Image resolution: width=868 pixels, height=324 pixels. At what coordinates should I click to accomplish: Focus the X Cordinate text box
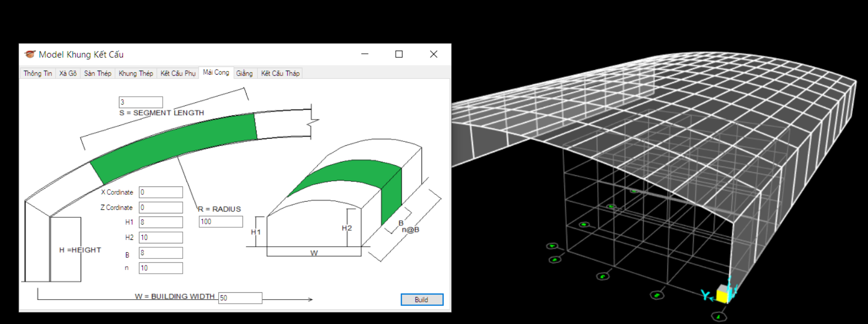(161, 192)
